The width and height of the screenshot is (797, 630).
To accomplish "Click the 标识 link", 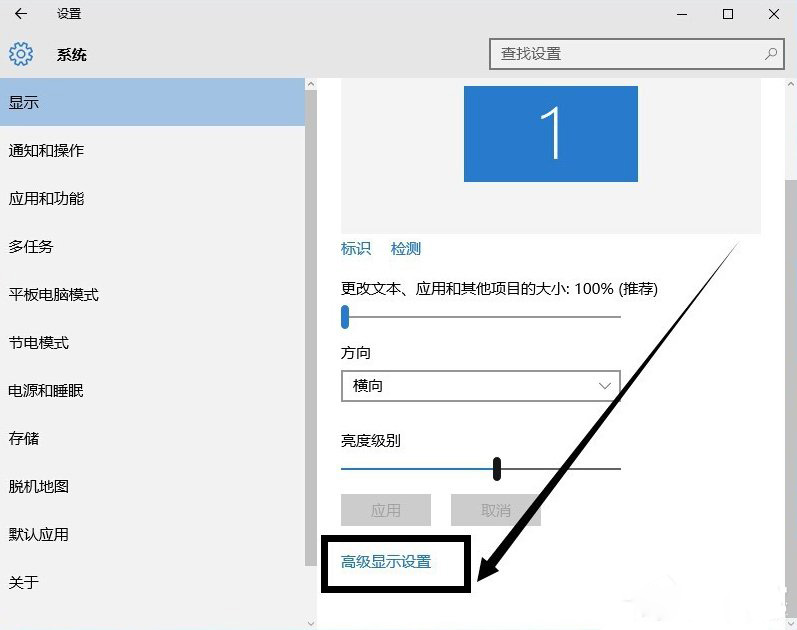I will (x=356, y=249).
